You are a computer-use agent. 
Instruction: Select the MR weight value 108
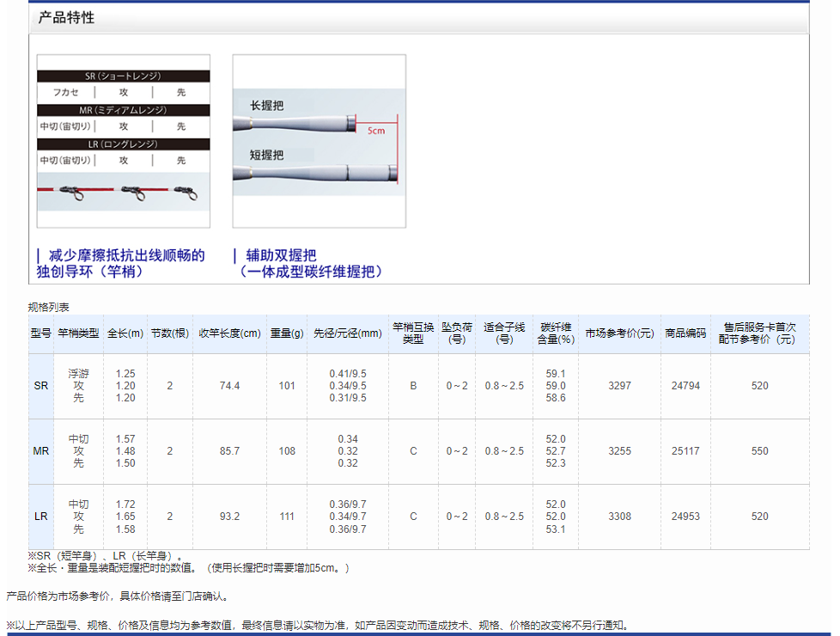(287, 451)
